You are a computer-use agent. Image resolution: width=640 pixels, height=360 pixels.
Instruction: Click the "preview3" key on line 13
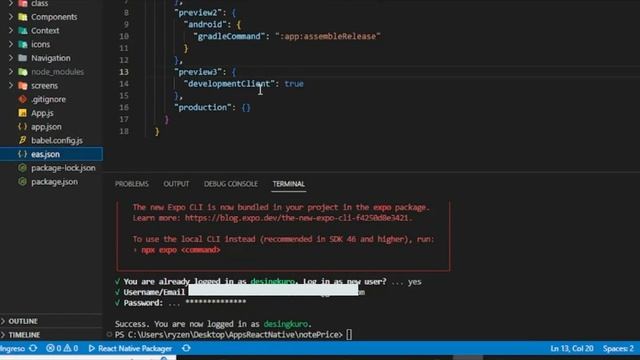pyautogui.click(x=198, y=72)
